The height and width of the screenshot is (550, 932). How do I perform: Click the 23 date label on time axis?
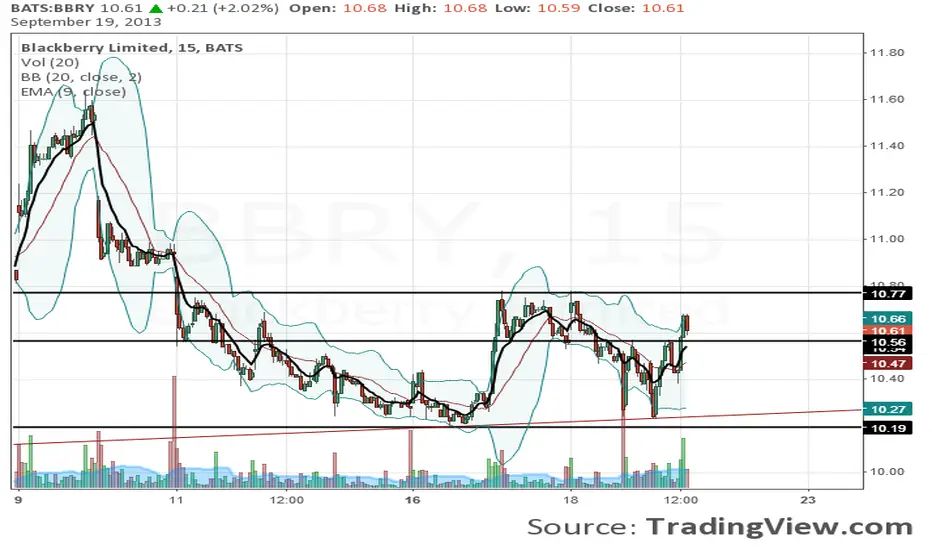[x=808, y=500]
